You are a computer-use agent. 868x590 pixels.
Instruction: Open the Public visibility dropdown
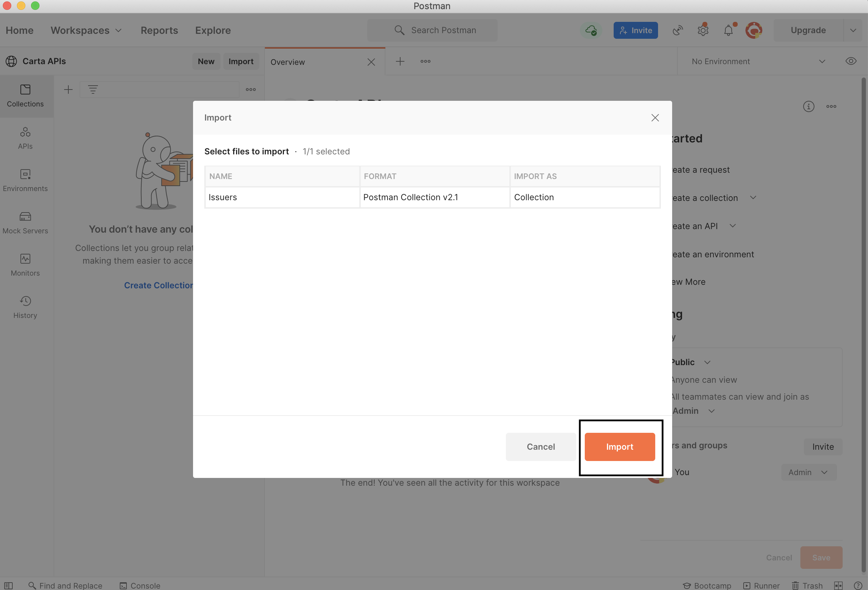tap(690, 362)
